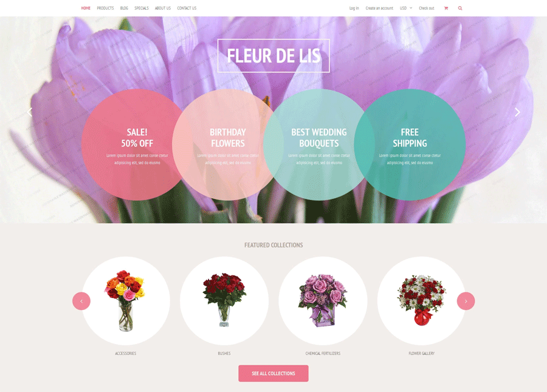
Task: Open the Flower Gallery collection thumbnail
Action: click(x=421, y=301)
